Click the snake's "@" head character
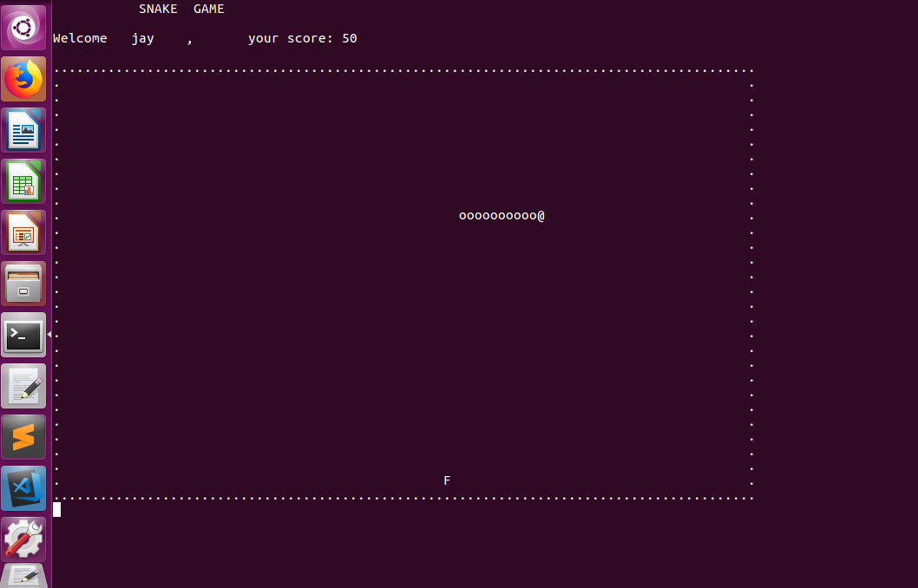This screenshot has width=918, height=588. 541,216
